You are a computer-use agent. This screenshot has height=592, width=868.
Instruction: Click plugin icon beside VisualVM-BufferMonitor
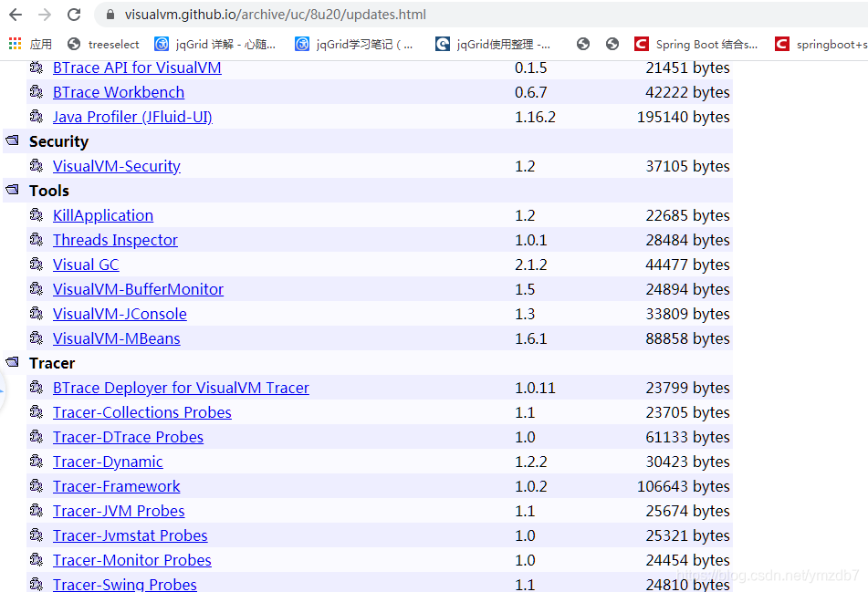coord(37,288)
